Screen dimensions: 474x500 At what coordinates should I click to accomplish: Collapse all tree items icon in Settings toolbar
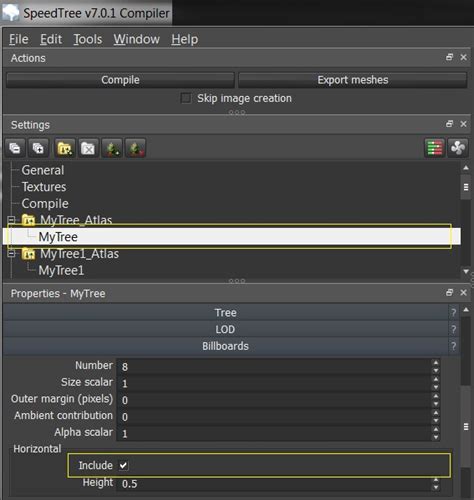pos(15,148)
